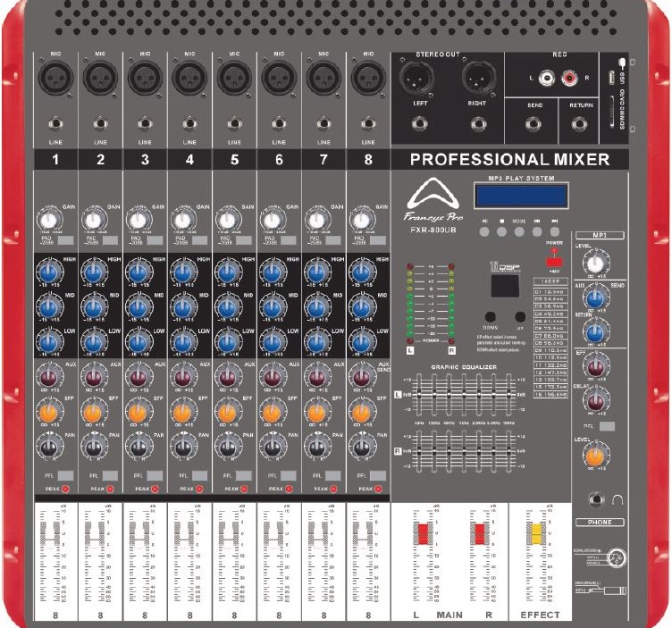Toggle the master PFL switch below DELAY
The image size is (672, 628).
pos(607,426)
